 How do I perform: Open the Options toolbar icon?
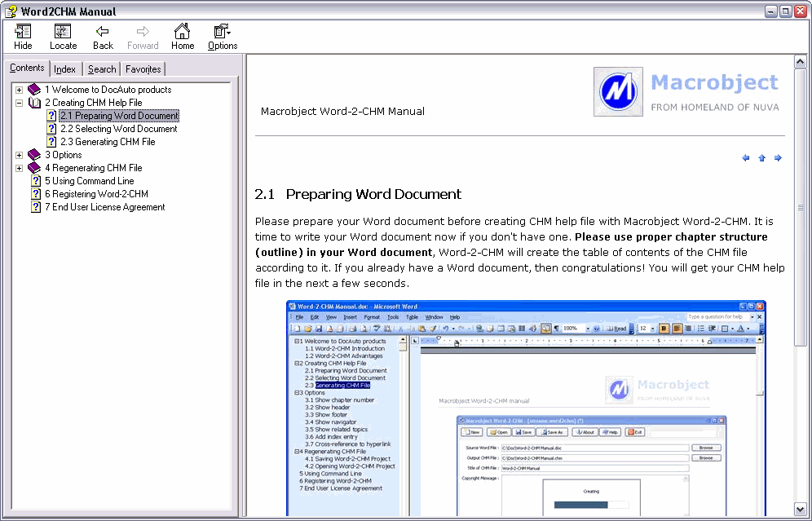[222, 36]
